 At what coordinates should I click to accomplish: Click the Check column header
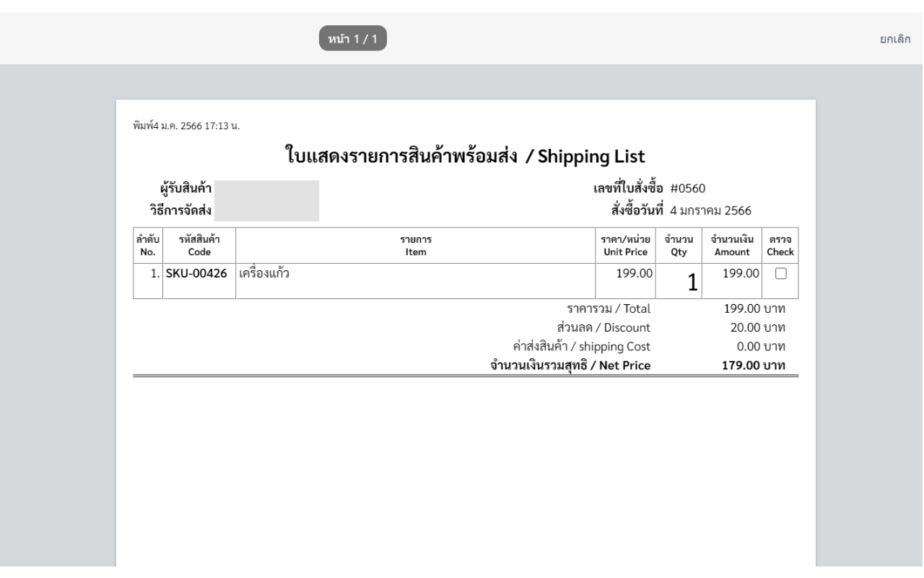pos(780,246)
